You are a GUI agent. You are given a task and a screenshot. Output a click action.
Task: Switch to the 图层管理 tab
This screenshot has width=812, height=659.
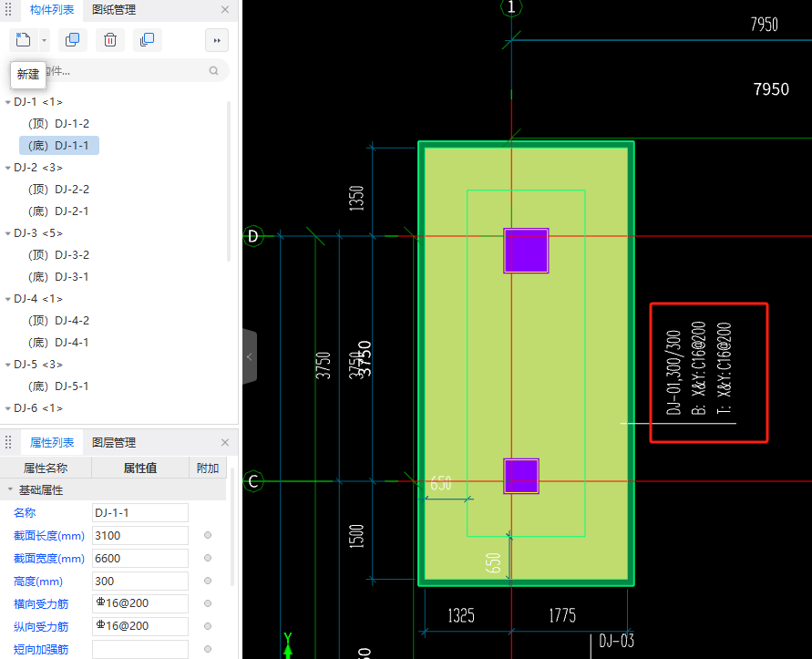coord(114,443)
